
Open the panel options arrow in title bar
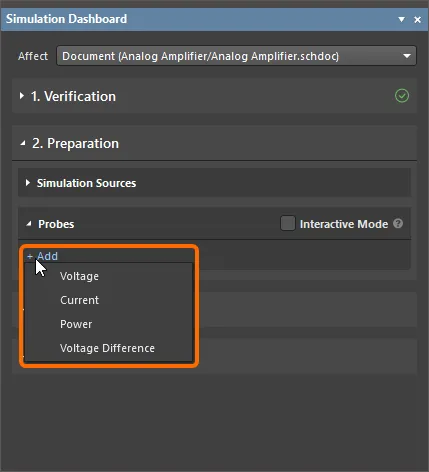click(x=401, y=20)
